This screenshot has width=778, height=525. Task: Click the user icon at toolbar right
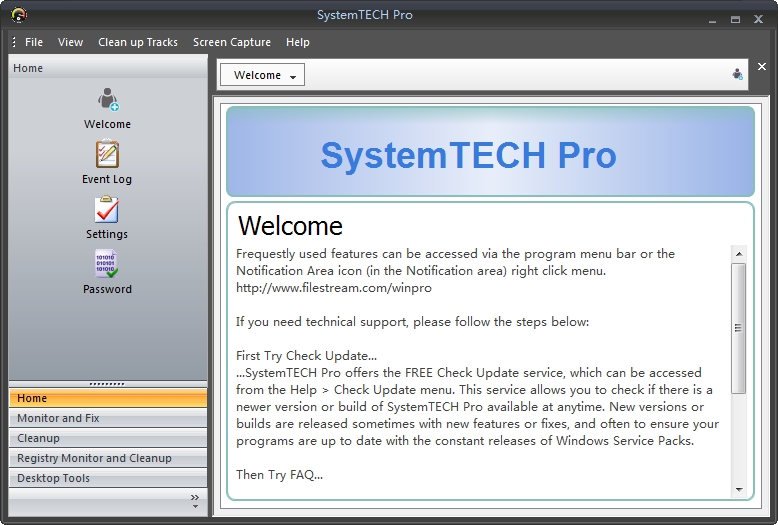tap(737, 74)
